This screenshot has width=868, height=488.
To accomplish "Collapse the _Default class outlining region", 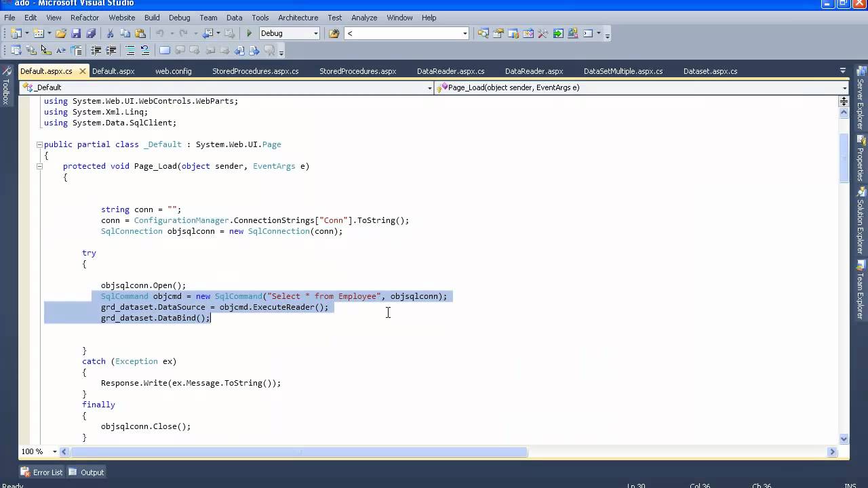I will click(39, 144).
